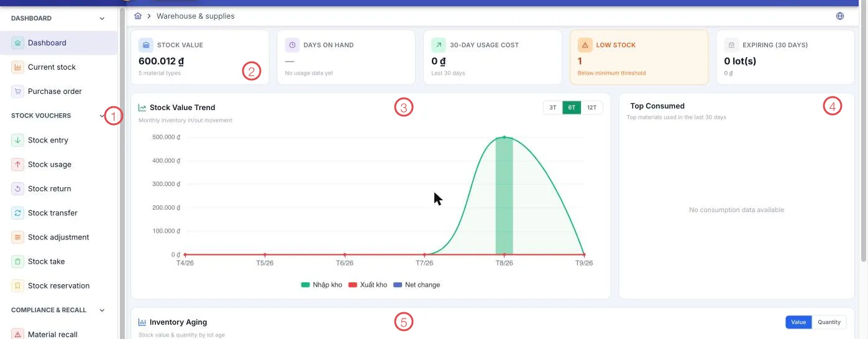Toggle Xuất kho legend series
Screen dimensions: 868x339
tap(368, 285)
